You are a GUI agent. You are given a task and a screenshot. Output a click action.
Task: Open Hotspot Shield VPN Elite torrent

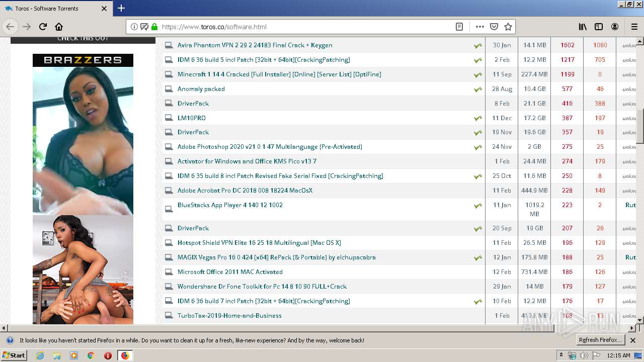[259, 243]
